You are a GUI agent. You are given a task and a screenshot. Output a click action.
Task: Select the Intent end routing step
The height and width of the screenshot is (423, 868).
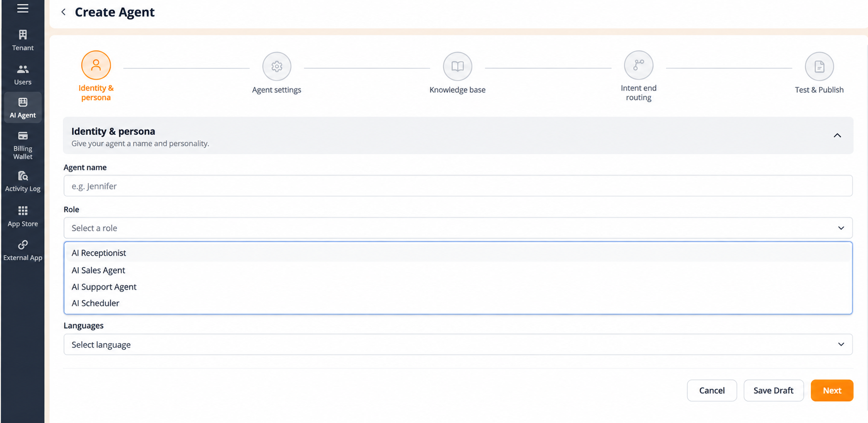click(x=639, y=65)
